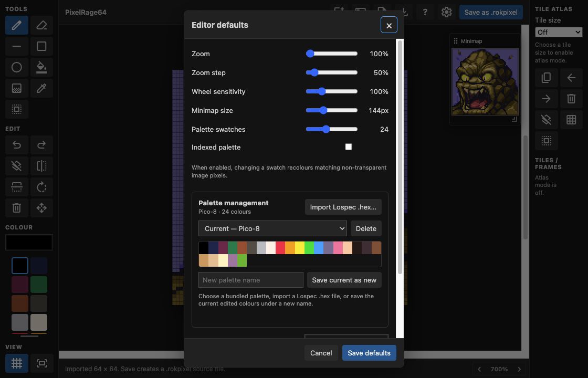This screenshot has height=378, width=588.
Task: Click Save defaults
Action: point(369,353)
